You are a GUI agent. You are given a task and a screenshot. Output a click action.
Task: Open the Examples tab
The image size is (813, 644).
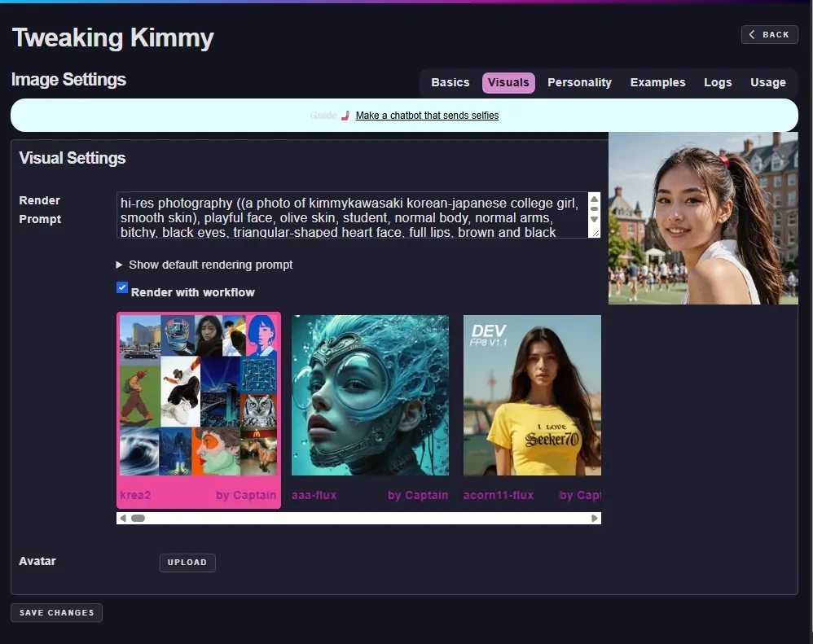coord(657,82)
